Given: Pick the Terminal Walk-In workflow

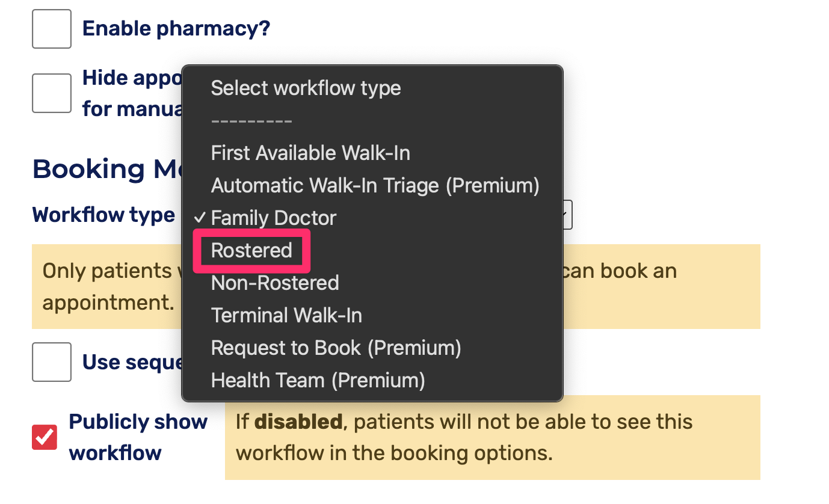Looking at the screenshot, I should (x=286, y=315).
